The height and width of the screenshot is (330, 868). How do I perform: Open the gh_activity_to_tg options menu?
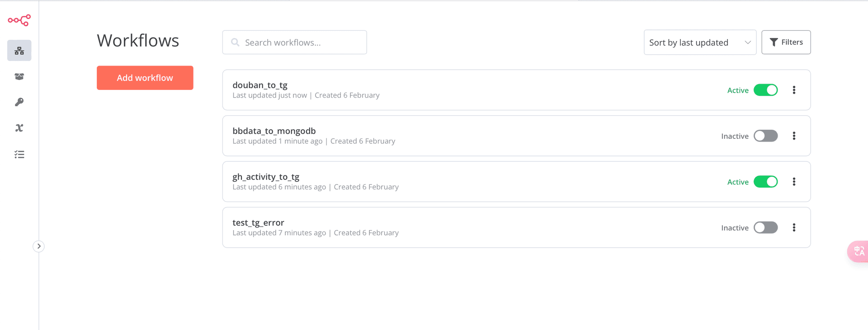click(x=794, y=182)
